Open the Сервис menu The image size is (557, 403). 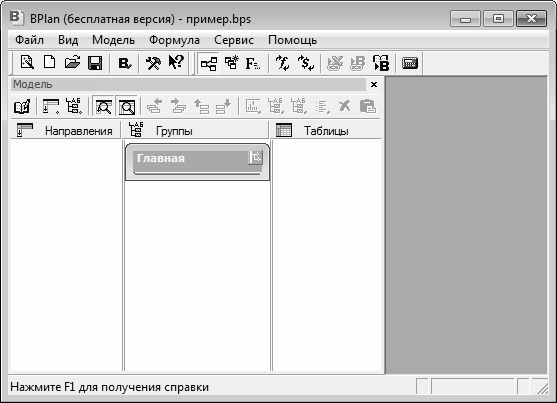(234, 40)
